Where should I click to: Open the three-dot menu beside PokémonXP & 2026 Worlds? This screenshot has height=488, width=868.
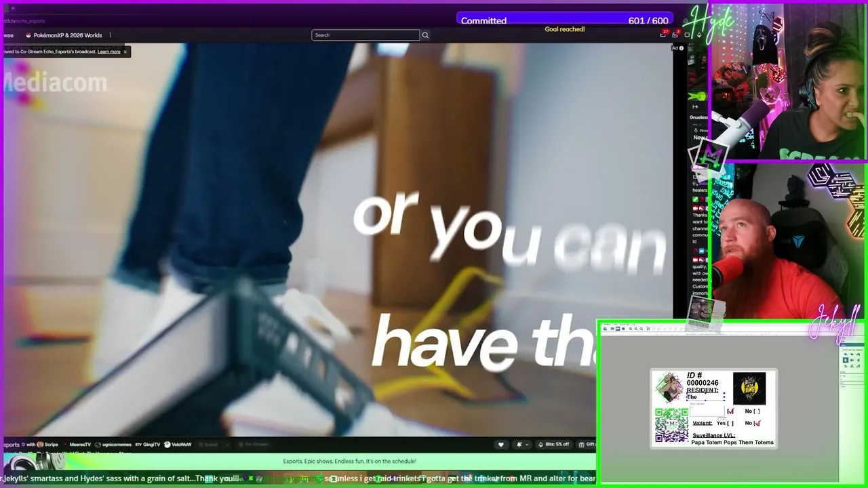tap(110, 35)
